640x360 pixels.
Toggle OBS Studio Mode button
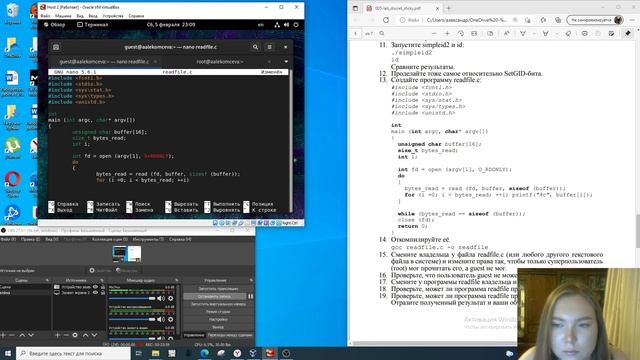[x=218, y=312]
